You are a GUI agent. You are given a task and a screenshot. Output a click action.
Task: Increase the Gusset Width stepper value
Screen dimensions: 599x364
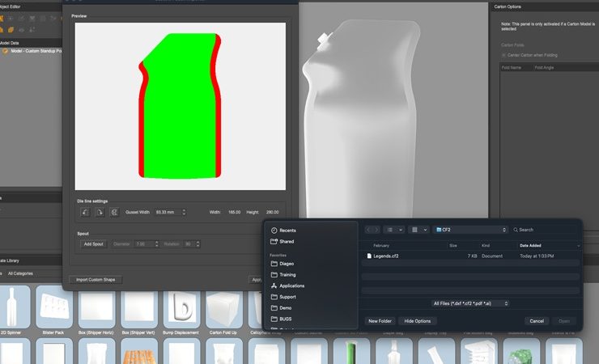[184, 210]
